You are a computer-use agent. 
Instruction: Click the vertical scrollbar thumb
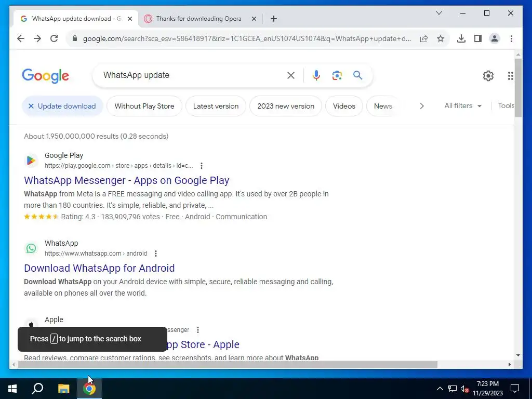518,87
